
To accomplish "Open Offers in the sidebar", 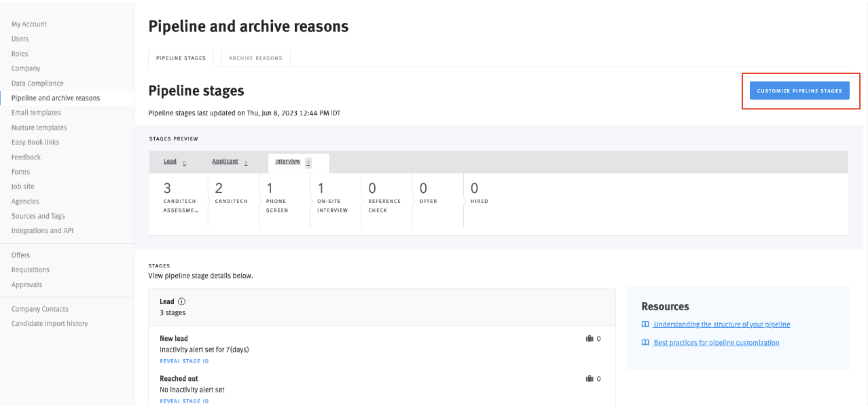I will (21, 255).
